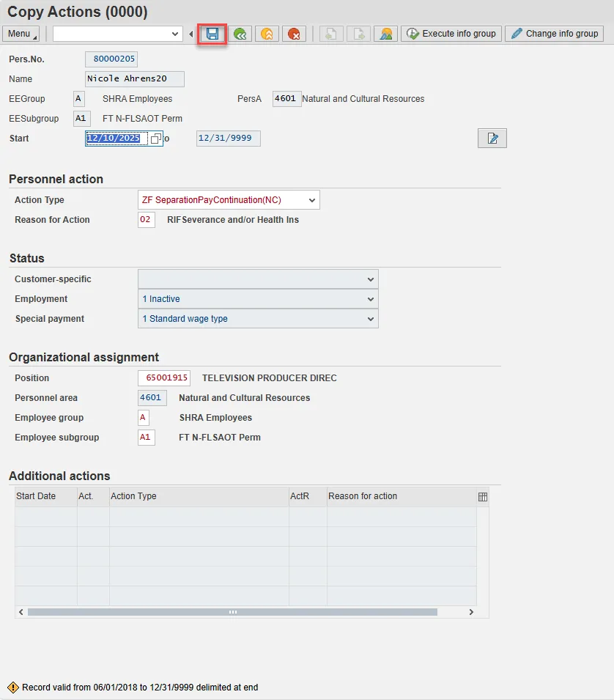The height and width of the screenshot is (700, 614).
Task: Click the PersA field 4601 in header
Action: tap(287, 99)
